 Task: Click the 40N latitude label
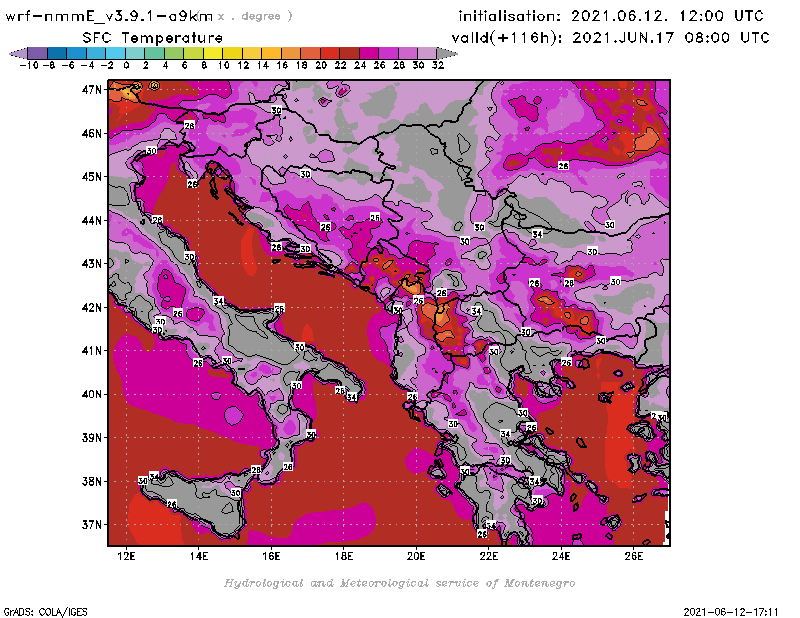[x=92, y=394]
